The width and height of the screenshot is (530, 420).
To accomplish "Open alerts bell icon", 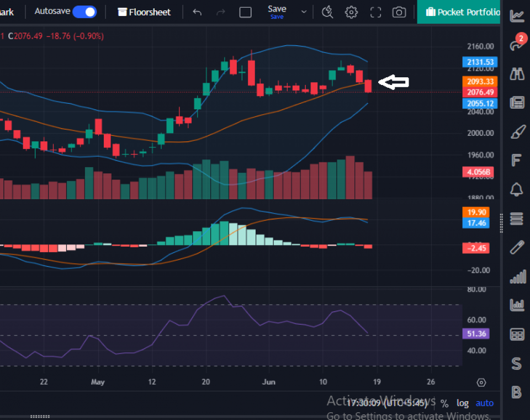I will click(x=517, y=189).
